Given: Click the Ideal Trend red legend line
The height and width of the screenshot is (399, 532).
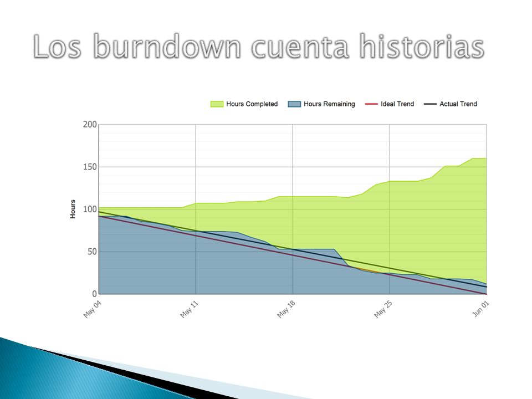Looking at the screenshot, I should [371, 104].
